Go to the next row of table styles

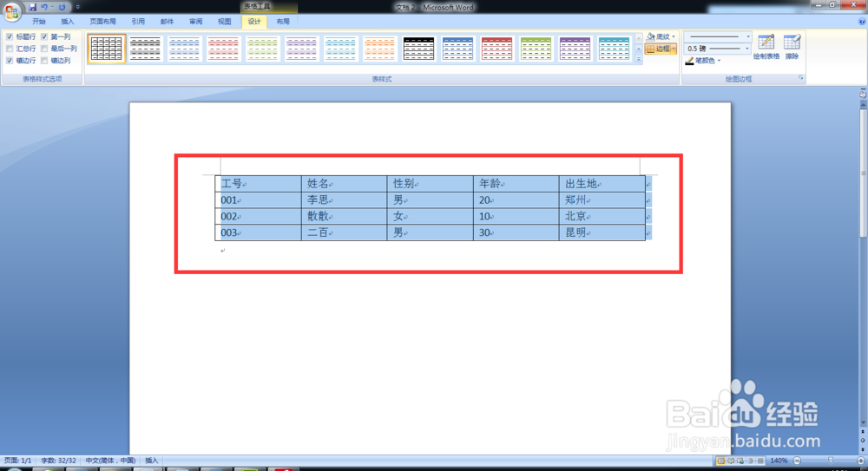point(639,49)
